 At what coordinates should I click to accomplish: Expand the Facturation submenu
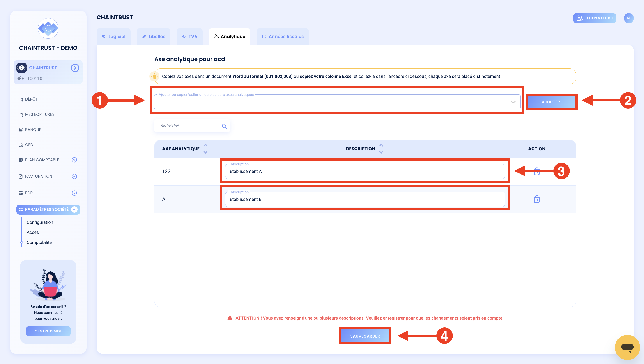[74, 176]
